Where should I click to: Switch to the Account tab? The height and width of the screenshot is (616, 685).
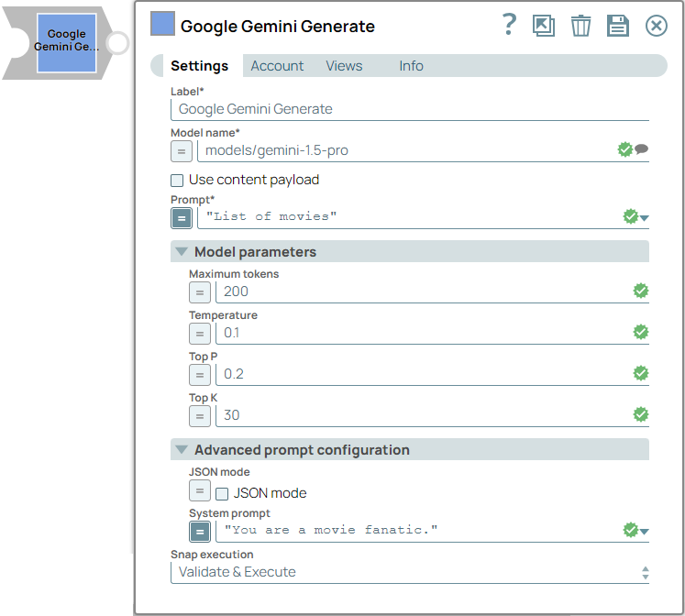click(x=277, y=66)
